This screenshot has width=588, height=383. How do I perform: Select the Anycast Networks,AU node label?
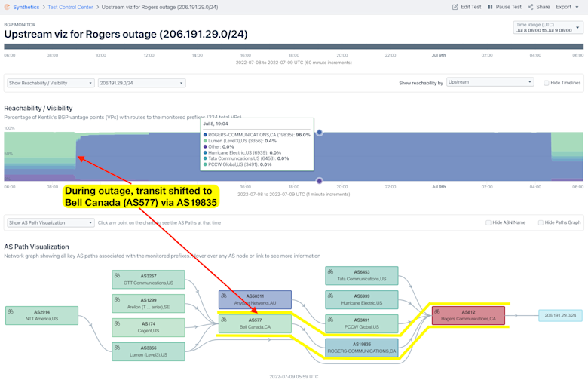(255, 303)
